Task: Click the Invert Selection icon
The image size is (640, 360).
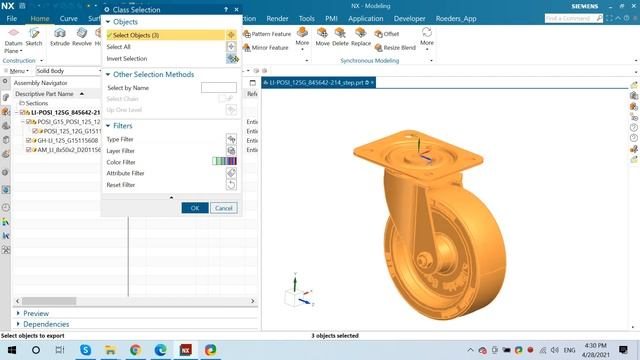Action: point(232,58)
